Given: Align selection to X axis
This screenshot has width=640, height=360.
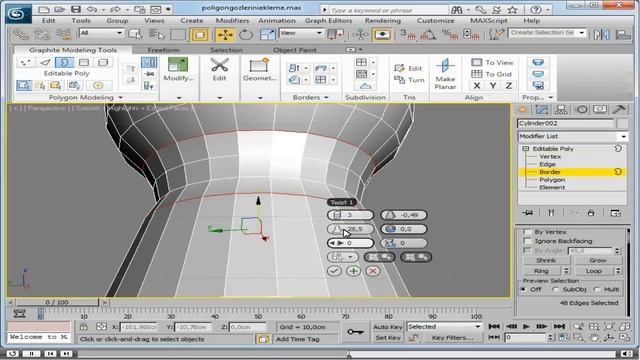Looking at the screenshot, I should click(x=477, y=86).
